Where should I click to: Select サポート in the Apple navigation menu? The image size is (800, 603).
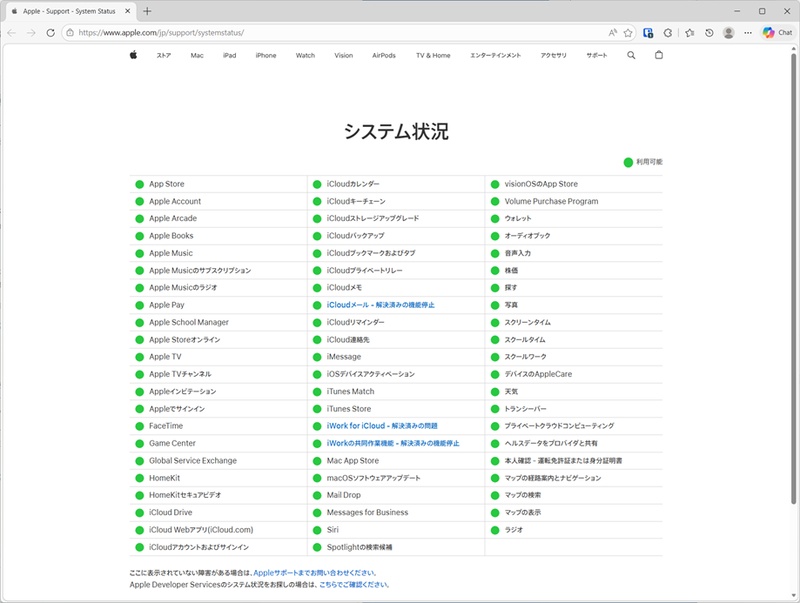click(x=597, y=55)
